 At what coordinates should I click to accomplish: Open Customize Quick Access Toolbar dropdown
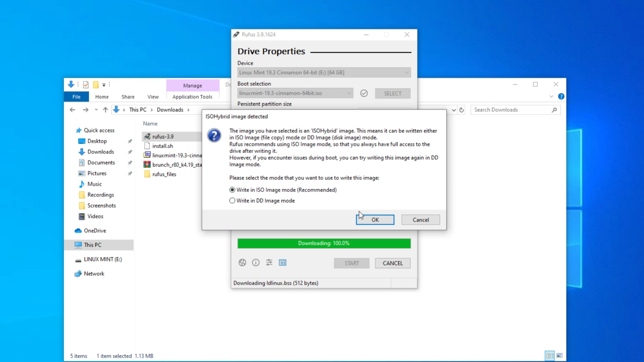point(104,85)
